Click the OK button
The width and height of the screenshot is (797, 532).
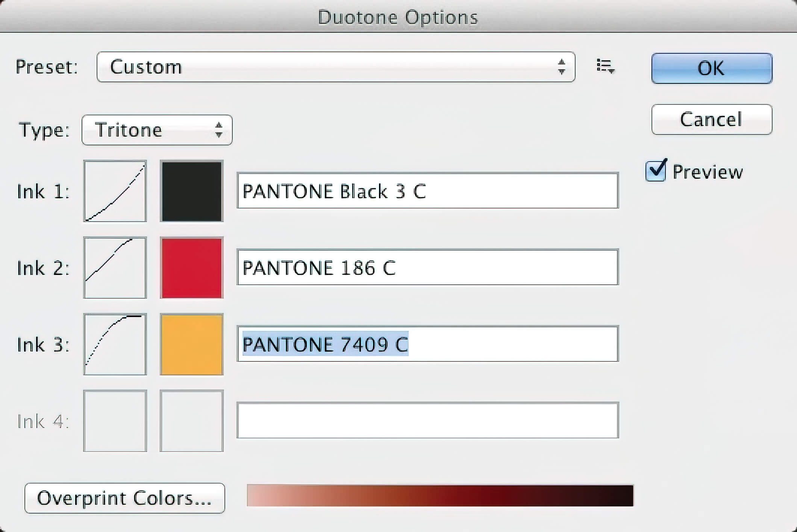coord(712,68)
